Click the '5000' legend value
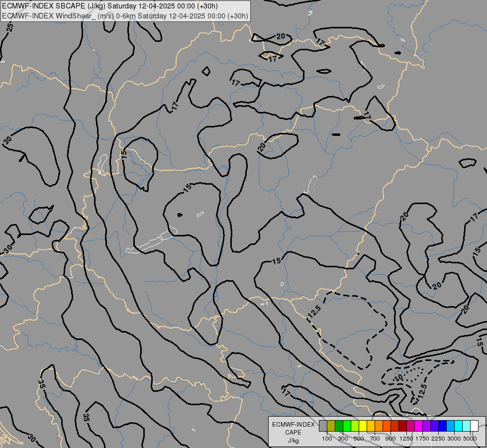This screenshot has width=487, height=448. click(470, 439)
